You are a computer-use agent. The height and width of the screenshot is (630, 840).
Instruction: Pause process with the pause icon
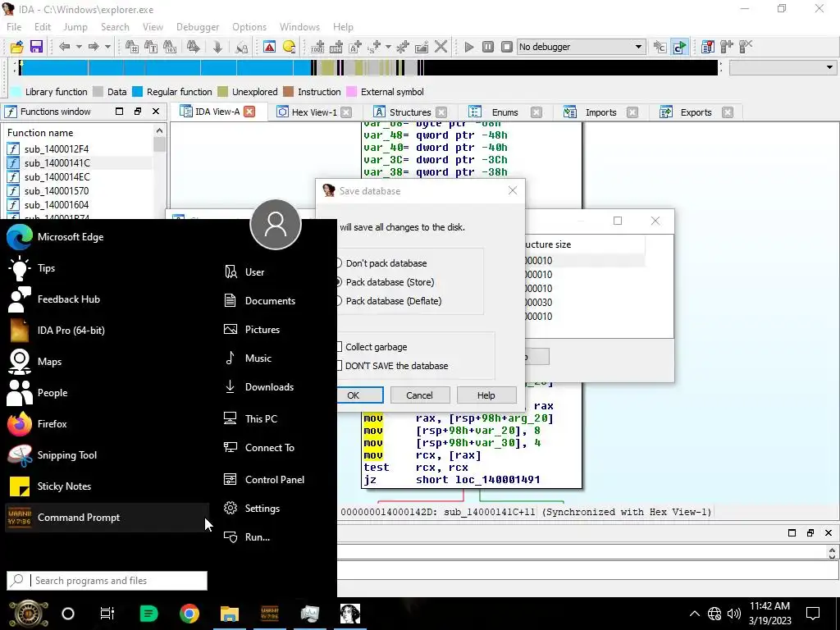487,47
